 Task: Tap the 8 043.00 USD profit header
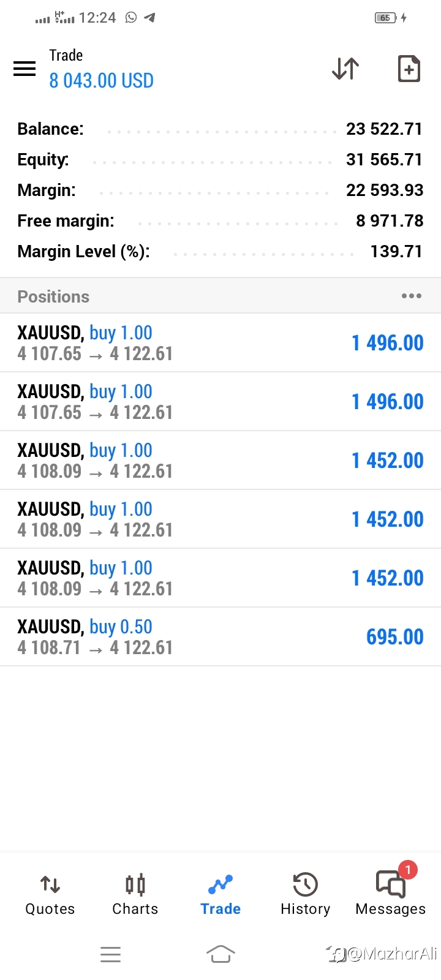tap(101, 81)
